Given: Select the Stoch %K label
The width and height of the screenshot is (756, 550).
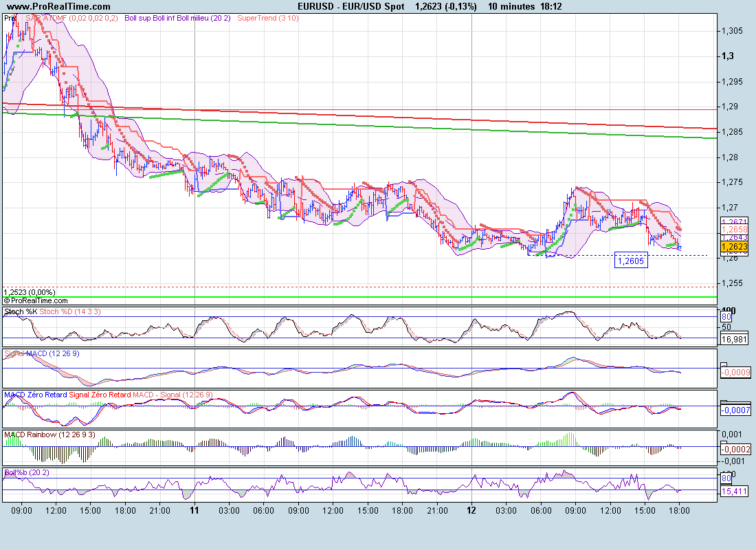Looking at the screenshot, I should (21, 311).
